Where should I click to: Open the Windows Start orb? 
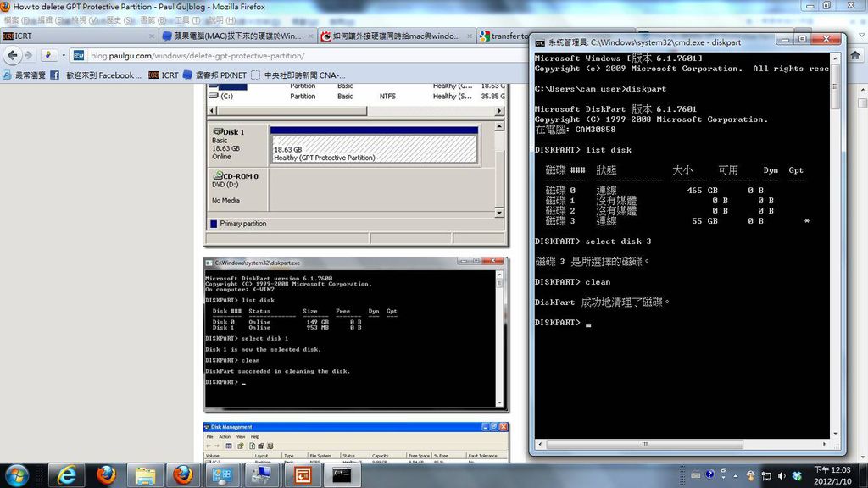click(17, 475)
